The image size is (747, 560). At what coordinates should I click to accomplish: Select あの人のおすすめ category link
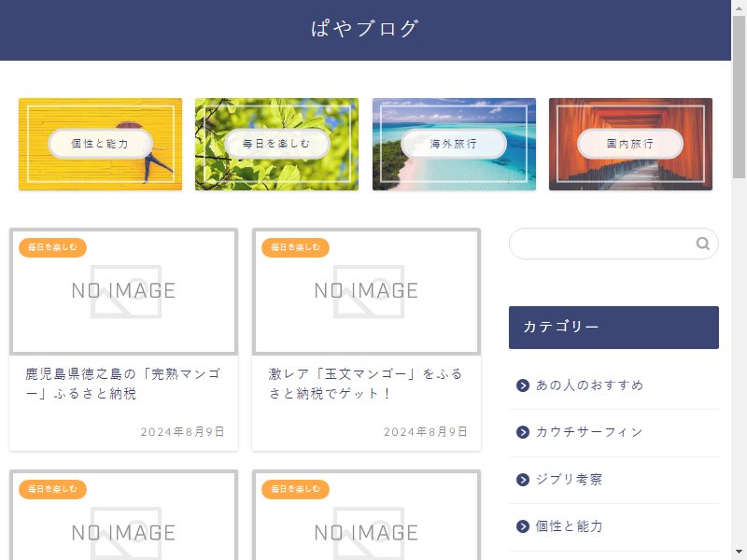(x=589, y=385)
